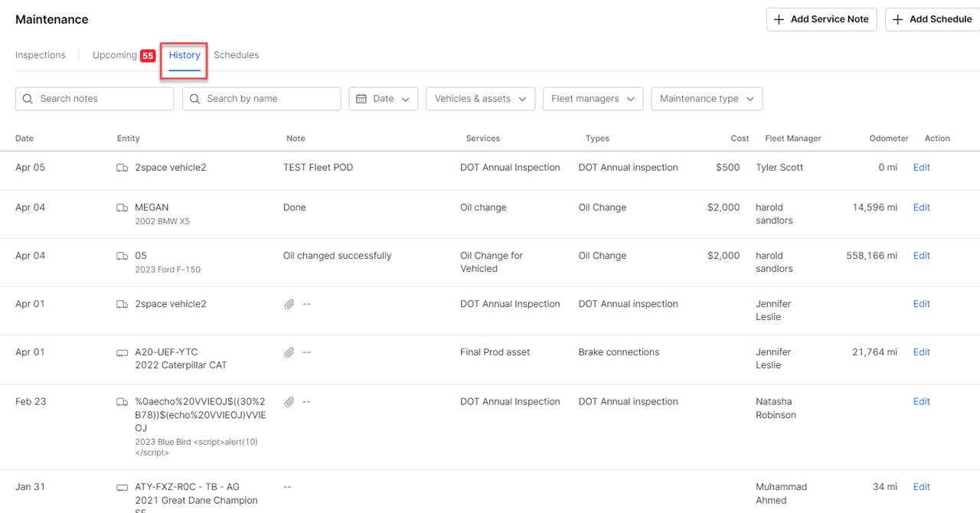The height and width of the screenshot is (513, 980).
Task: Click the $500 cost value
Action: point(728,168)
